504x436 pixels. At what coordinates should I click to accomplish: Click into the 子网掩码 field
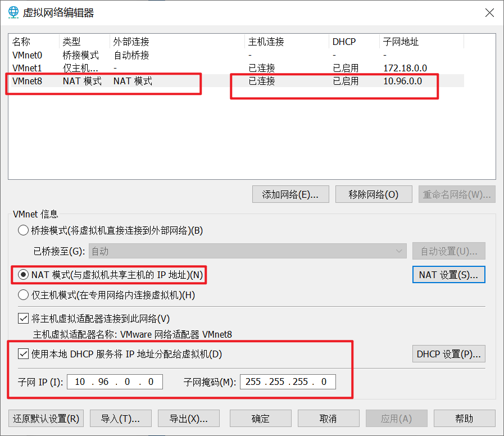288,382
